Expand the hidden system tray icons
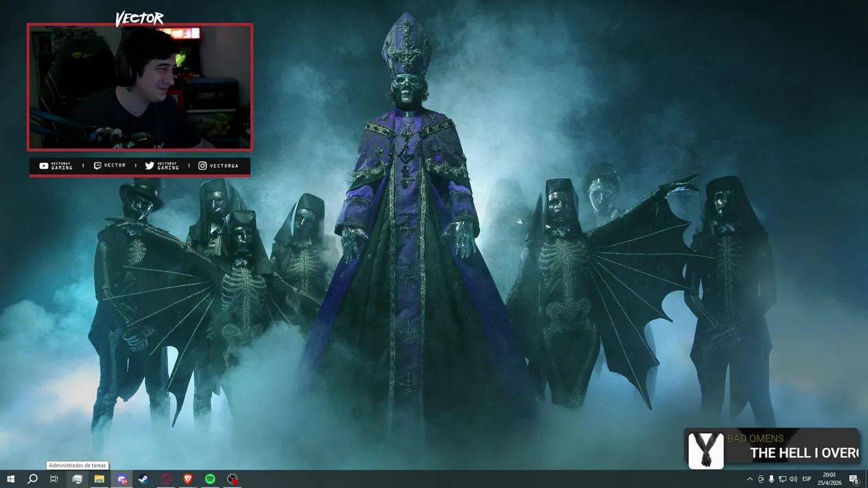868x488 pixels. (749, 479)
